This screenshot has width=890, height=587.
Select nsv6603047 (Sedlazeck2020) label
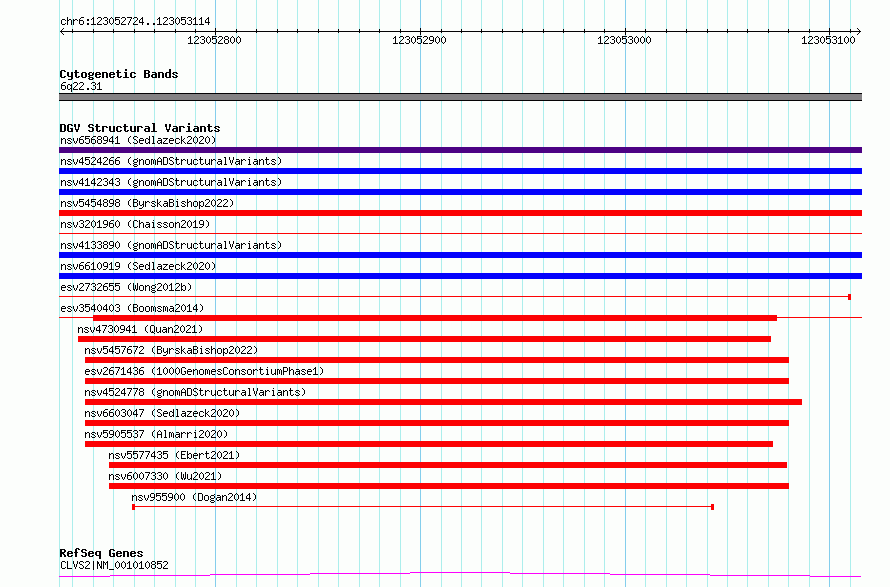point(162,413)
